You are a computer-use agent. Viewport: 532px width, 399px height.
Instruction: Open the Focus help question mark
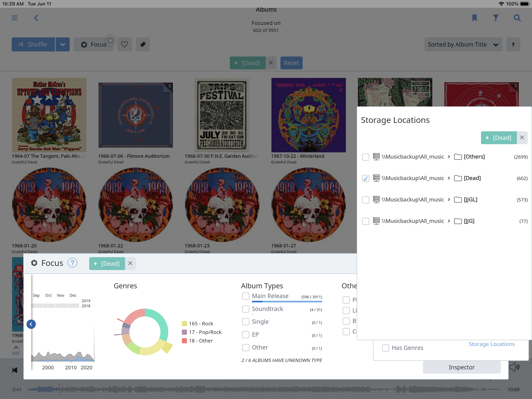(72, 263)
